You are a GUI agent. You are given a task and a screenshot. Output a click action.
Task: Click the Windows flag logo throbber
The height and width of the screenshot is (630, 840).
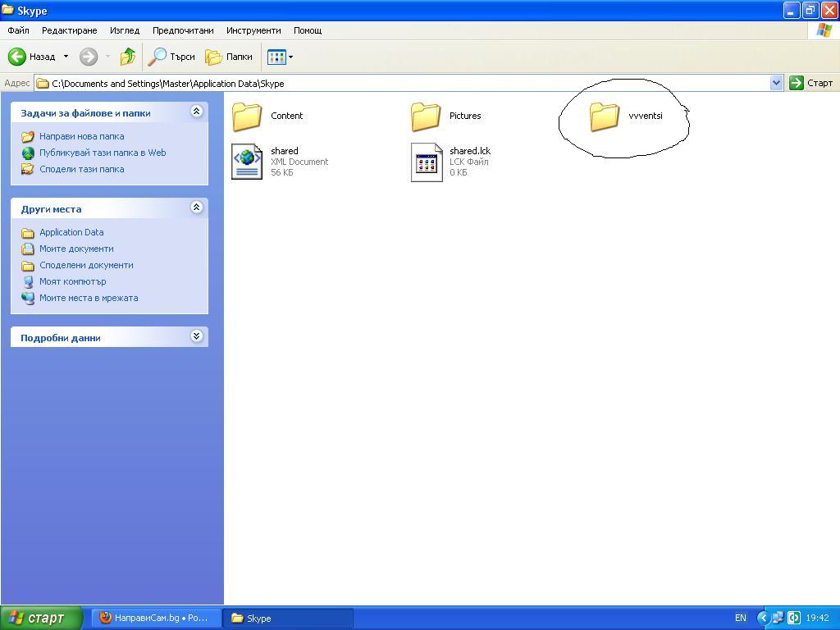click(x=824, y=30)
